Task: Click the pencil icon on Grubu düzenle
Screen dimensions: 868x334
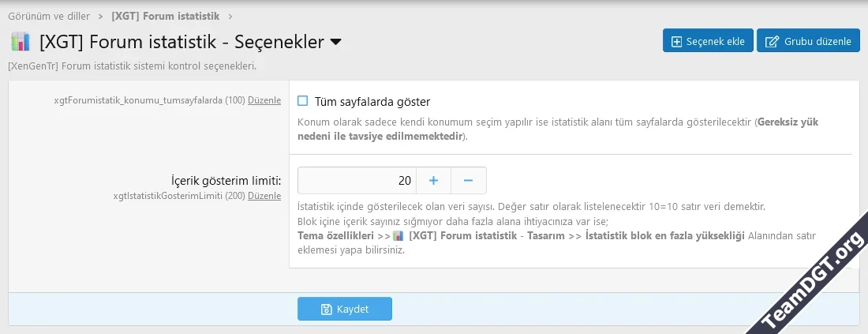Action: click(772, 42)
